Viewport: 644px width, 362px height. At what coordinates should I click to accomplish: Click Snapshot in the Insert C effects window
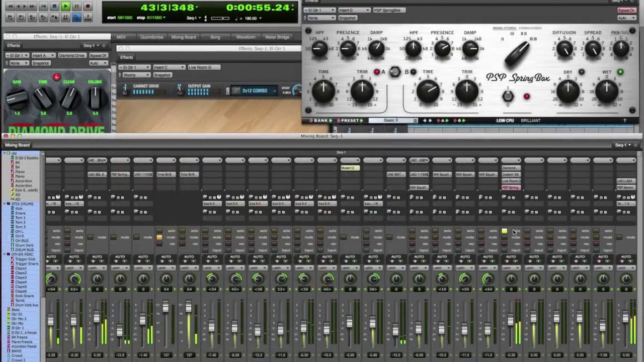[162, 75]
